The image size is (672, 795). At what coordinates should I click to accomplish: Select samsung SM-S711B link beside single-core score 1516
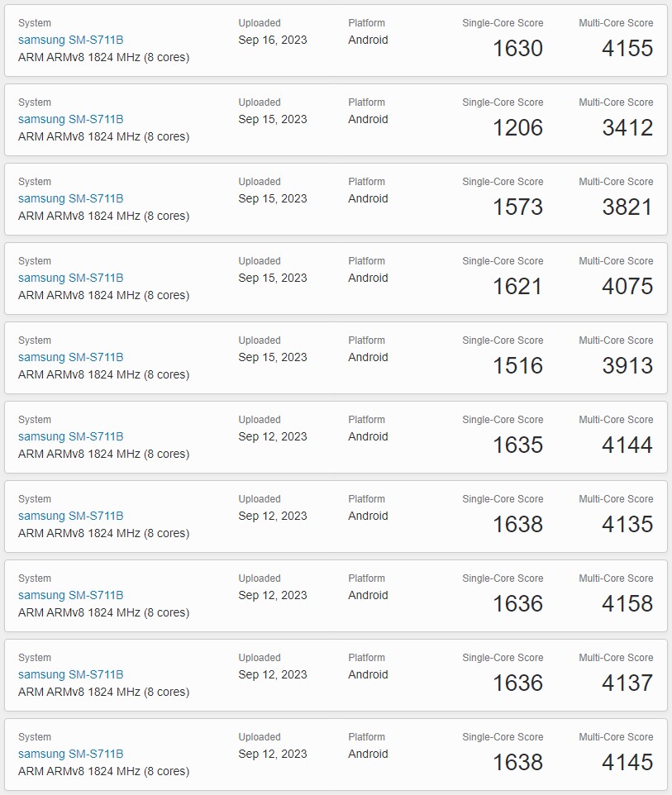click(70, 357)
